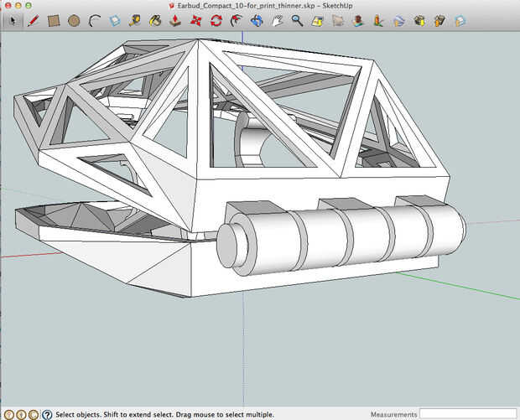
Task: Select the arrow Select tool
Action: coord(12,20)
